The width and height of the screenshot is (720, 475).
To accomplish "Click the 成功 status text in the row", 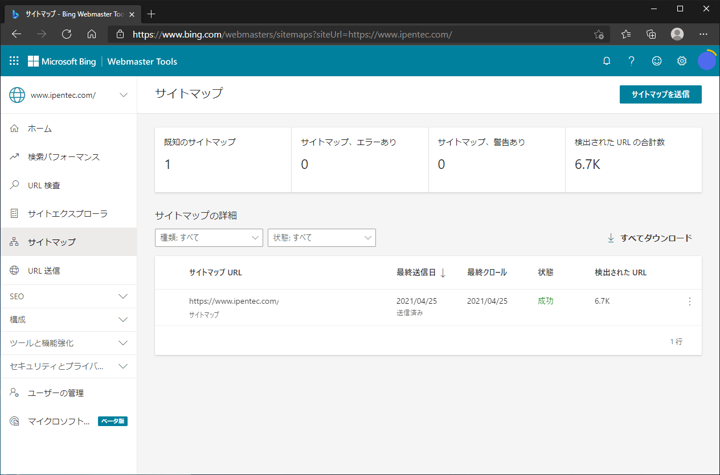I will (546, 301).
